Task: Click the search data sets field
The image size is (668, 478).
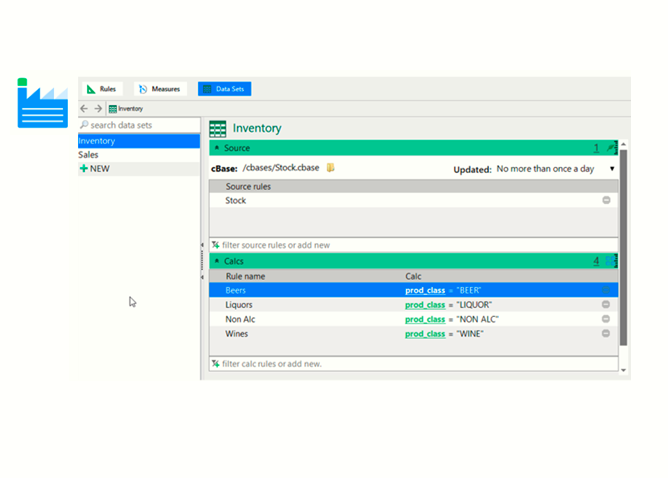Action: 140,125
